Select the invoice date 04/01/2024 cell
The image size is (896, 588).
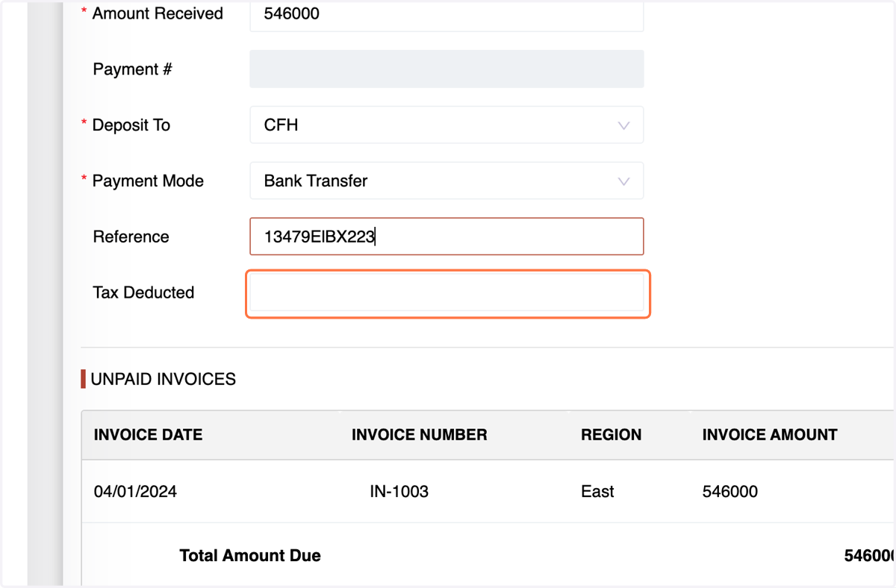(x=135, y=492)
